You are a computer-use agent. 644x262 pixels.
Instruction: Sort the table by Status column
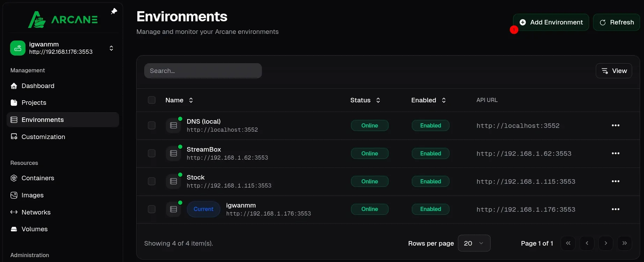click(365, 100)
